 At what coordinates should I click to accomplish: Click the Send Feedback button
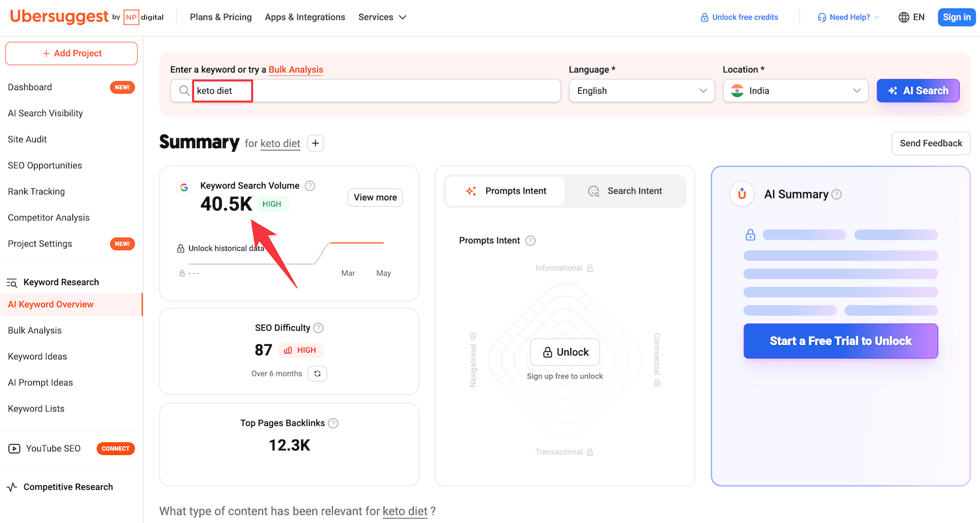(x=931, y=143)
